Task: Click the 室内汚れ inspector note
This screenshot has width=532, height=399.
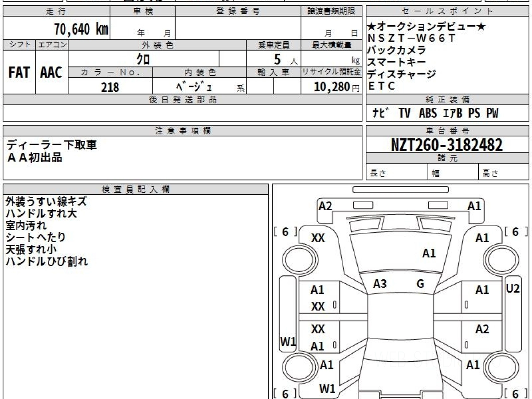Action: pyautogui.click(x=26, y=226)
